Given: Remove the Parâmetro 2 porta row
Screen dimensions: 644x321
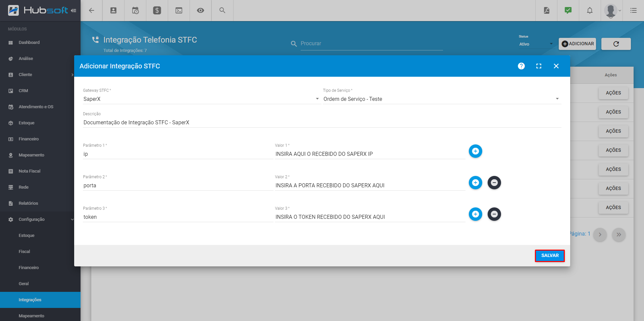Looking at the screenshot, I should pos(494,183).
